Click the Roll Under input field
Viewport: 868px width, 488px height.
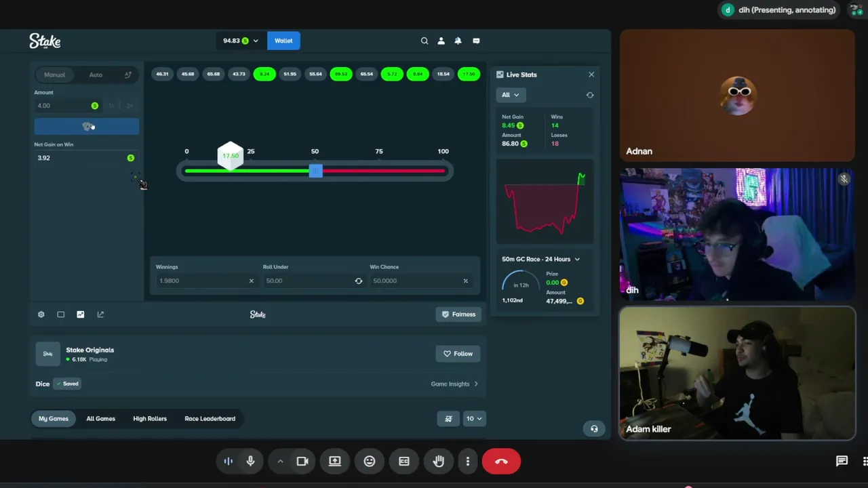[313, 281]
